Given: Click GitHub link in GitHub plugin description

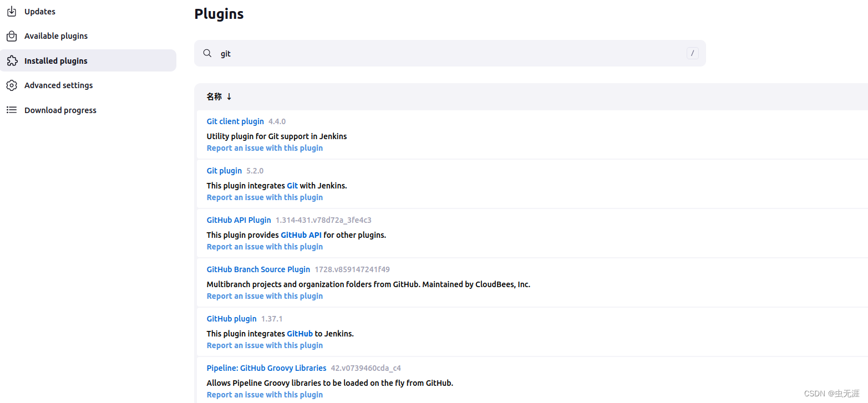Looking at the screenshot, I should point(300,334).
